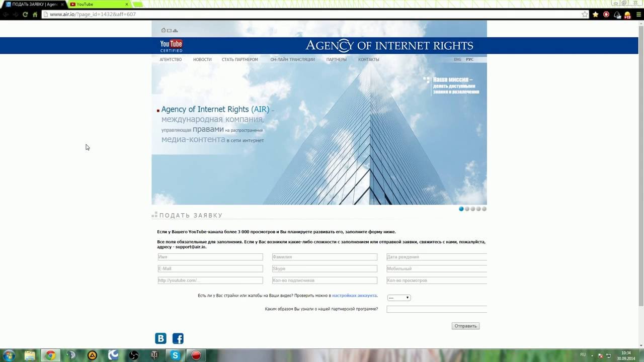Focus the Кол-во подписчиков field
Viewport: 644px width, 362px height.
[x=325, y=280]
